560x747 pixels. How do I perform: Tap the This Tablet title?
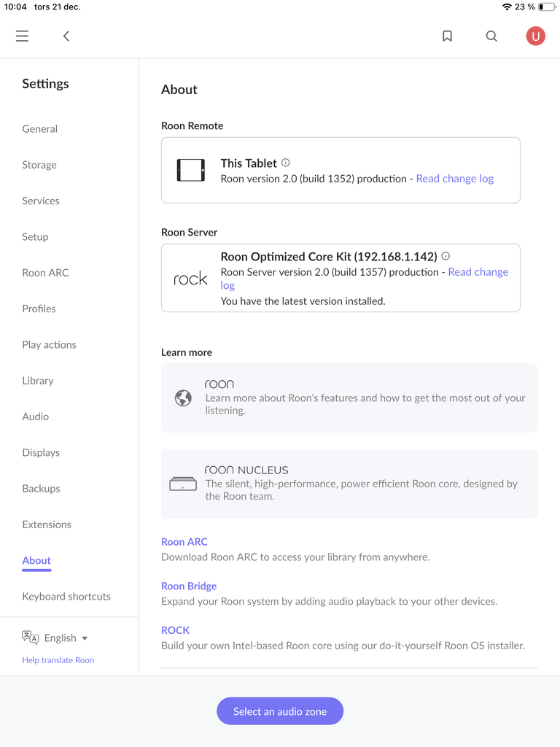tap(249, 163)
